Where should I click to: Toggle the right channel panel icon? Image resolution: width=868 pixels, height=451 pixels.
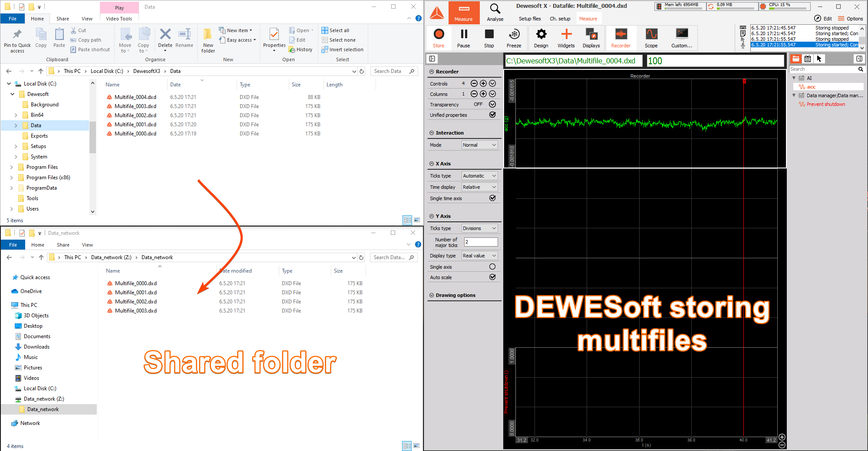pos(859,59)
